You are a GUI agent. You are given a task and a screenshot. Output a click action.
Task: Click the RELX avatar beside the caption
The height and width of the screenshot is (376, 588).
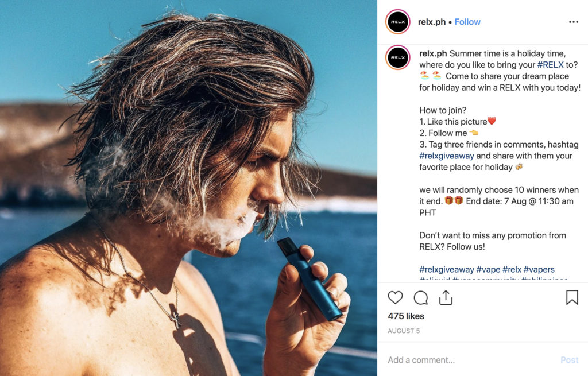(x=398, y=57)
